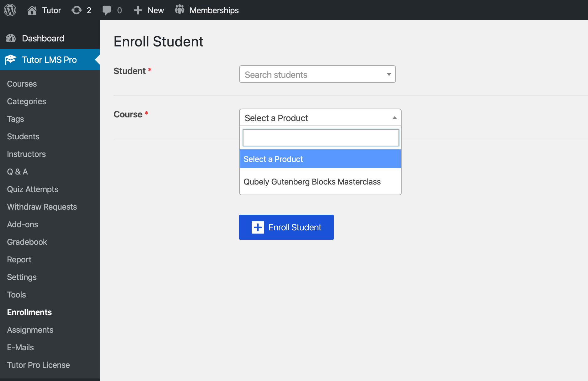Image resolution: width=588 pixels, height=381 pixels.
Task: Click the plus icon for New
Action: click(x=138, y=10)
